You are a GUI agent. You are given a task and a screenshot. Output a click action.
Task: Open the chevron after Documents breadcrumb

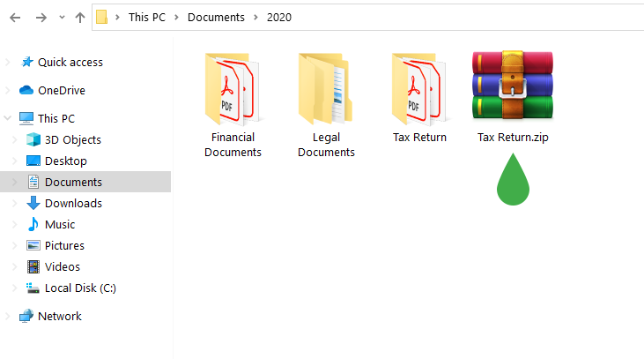coord(255,18)
